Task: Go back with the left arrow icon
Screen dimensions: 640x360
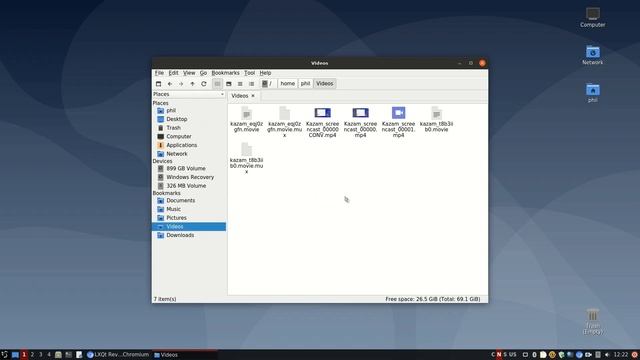Action: click(x=170, y=84)
